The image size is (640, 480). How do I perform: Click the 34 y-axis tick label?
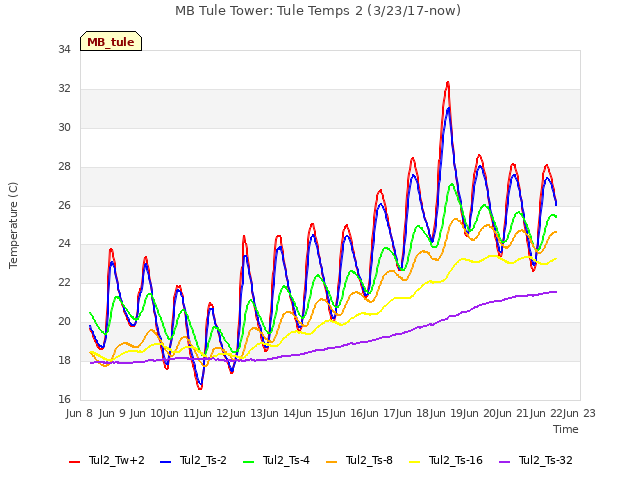[x=64, y=50]
